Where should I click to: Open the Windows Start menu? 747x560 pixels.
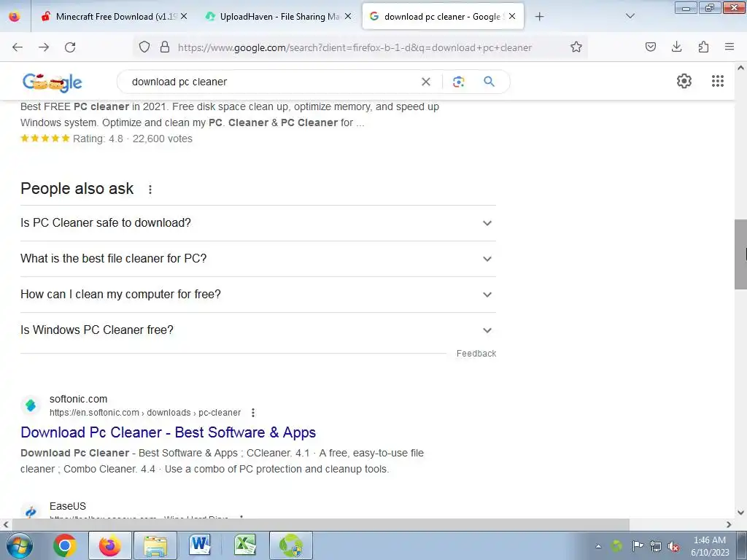(20, 545)
